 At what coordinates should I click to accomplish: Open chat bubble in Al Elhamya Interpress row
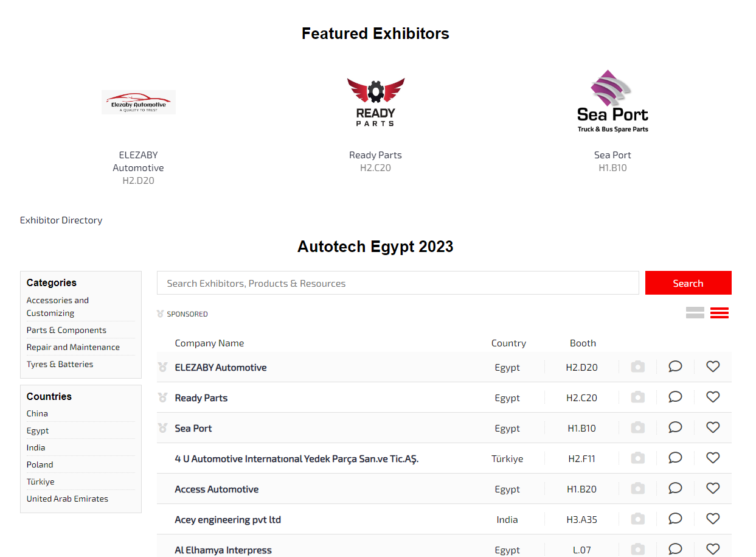pos(675,549)
